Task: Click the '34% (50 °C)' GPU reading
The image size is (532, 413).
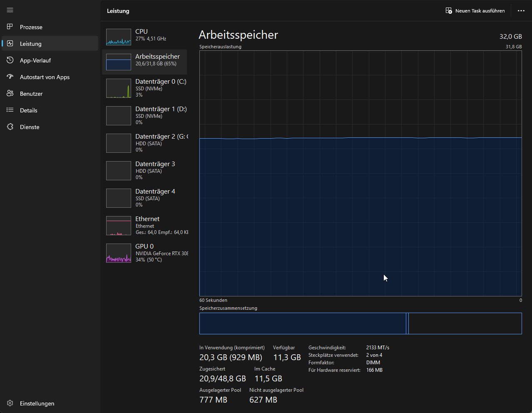Action: (149, 260)
